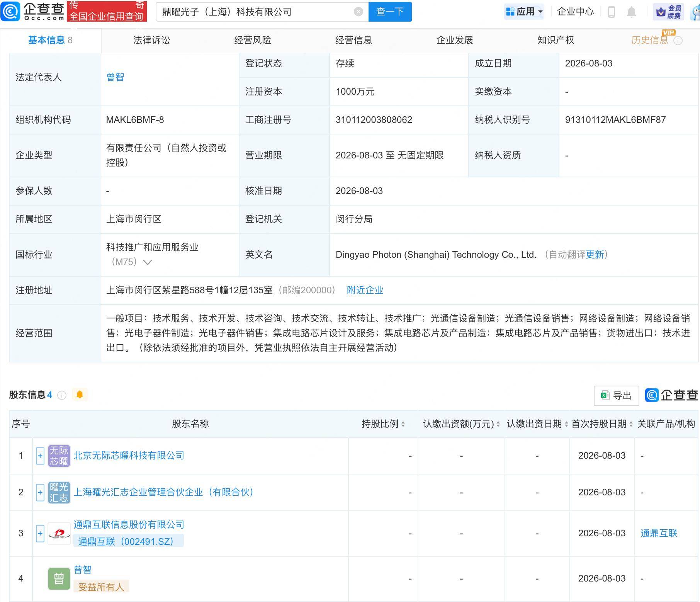700x602 pixels.
Task: Switch to the 知识产权 tab
Action: coord(556,40)
